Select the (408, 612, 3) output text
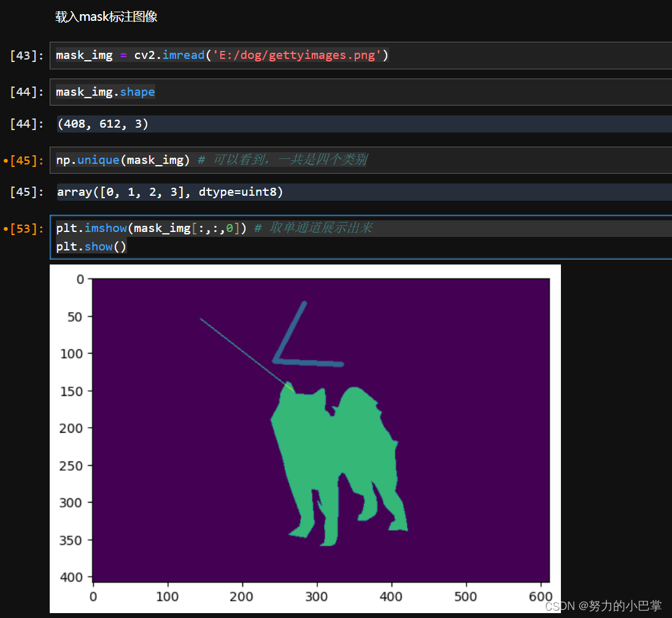This screenshot has height=618, width=672. click(x=102, y=124)
